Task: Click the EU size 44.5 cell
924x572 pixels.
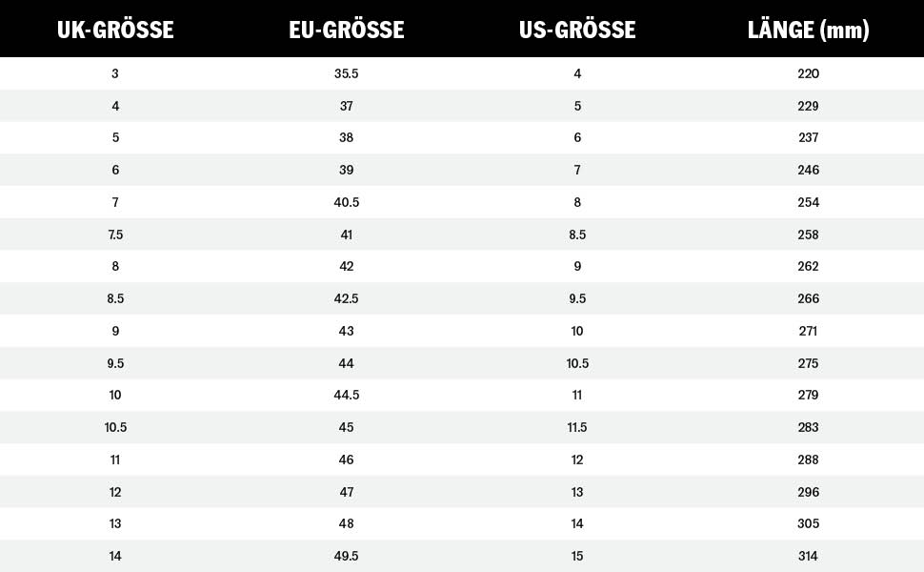Action: [x=346, y=395]
